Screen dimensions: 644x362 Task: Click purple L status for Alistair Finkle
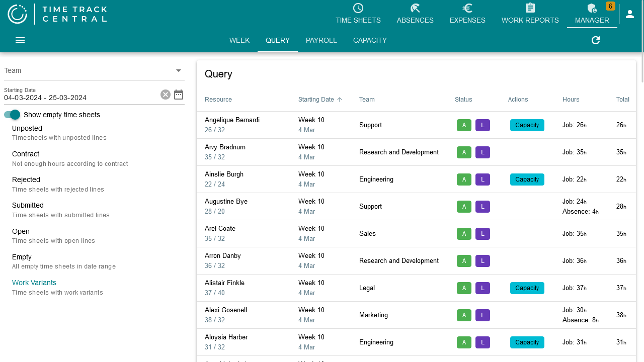(x=482, y=288)
